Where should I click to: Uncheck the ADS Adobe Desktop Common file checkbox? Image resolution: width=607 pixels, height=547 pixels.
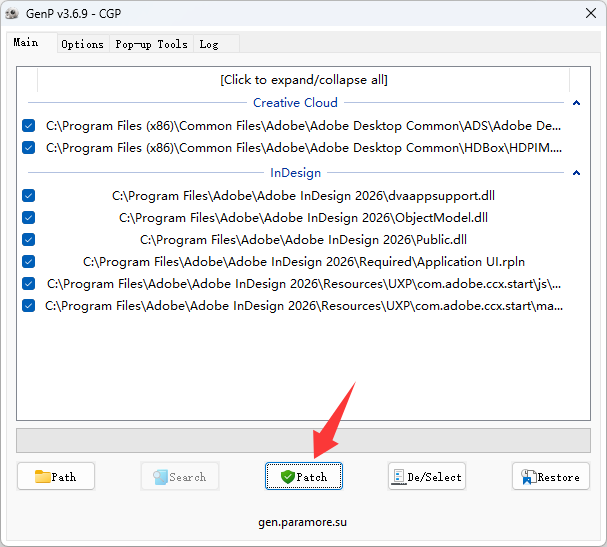tap(29, 125)
